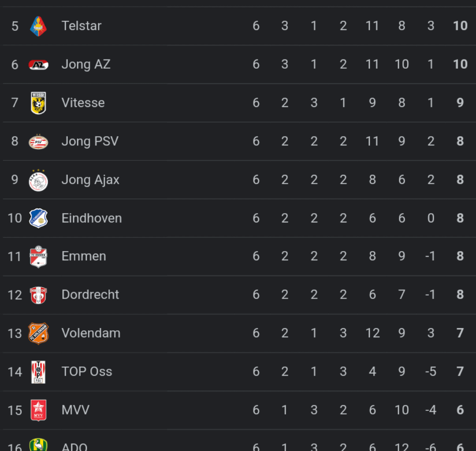Screen dimensions: 476x451
Task: Open the TOP Oss crest
Action: pyautogui.click(x=38, y=372)
